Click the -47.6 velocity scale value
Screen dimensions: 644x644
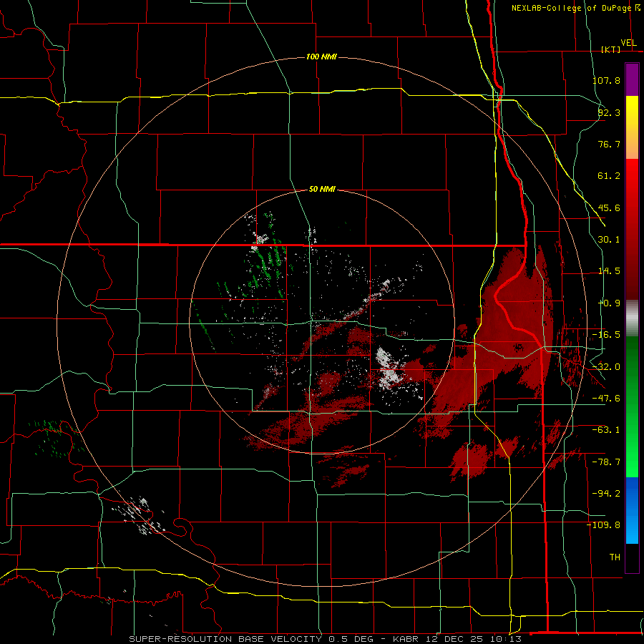click(606, 399)
